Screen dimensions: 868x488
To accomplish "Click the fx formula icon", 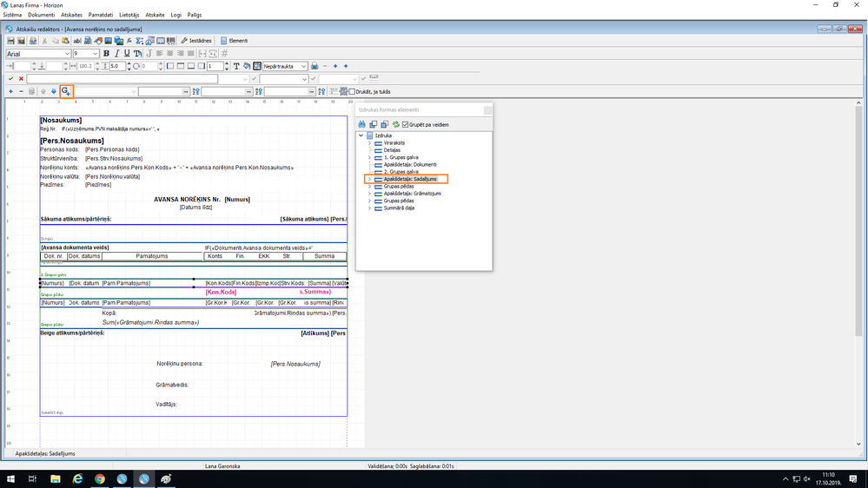I will (129, 41).
